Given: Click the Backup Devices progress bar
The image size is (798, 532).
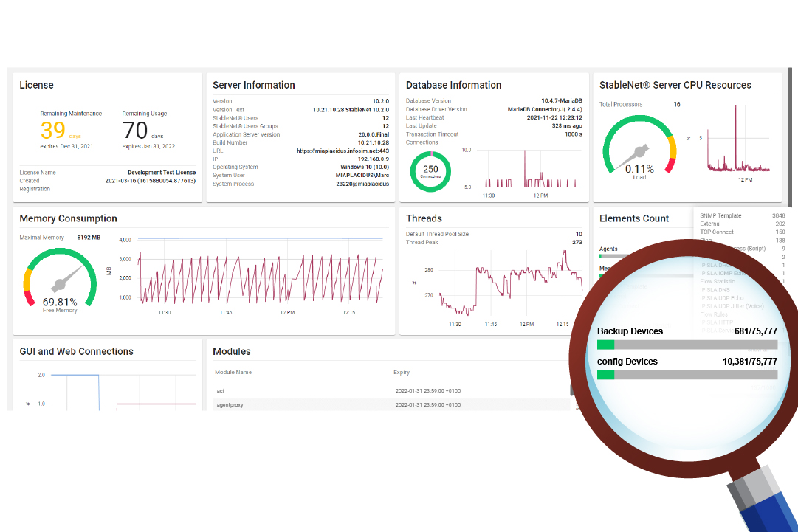Looking at the screenshot, I should pos(687,345).
